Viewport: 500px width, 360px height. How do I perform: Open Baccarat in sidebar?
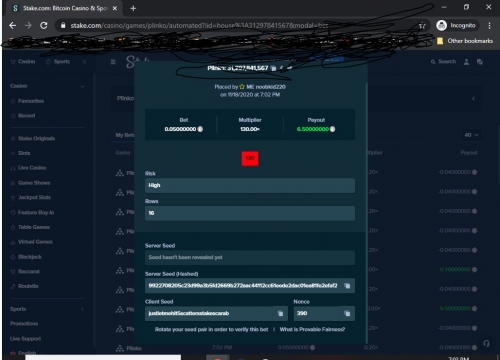tap(25, 271)
